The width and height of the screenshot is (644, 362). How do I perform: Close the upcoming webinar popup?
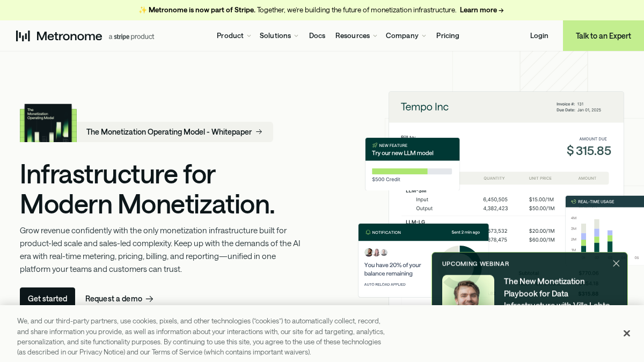coord(616,263)
